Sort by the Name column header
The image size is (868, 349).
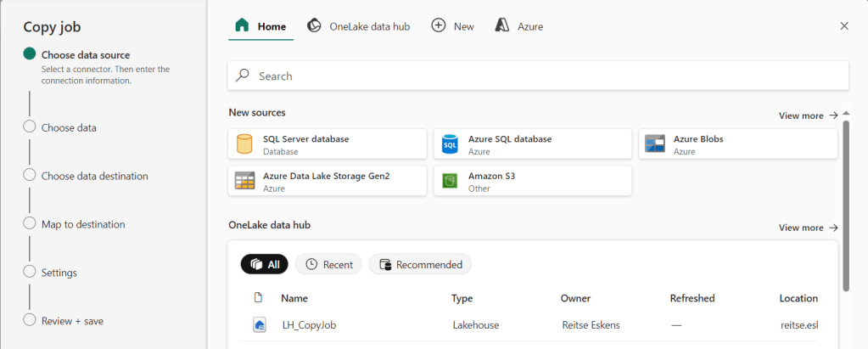click(x=294, y=298)
